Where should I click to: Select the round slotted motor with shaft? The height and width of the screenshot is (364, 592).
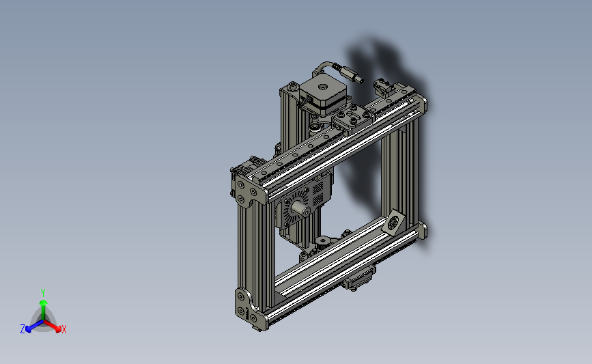click(x=298, y=208)
